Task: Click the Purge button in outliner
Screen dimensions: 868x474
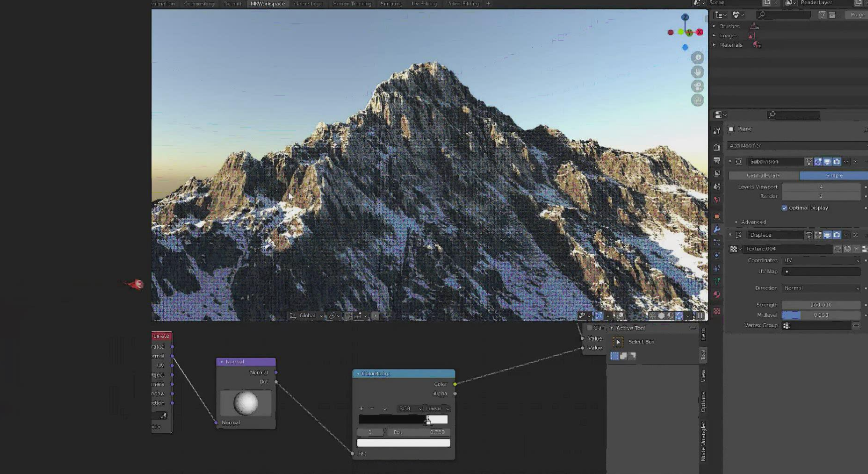Action: pyautogui.click(x=857, y=15)
